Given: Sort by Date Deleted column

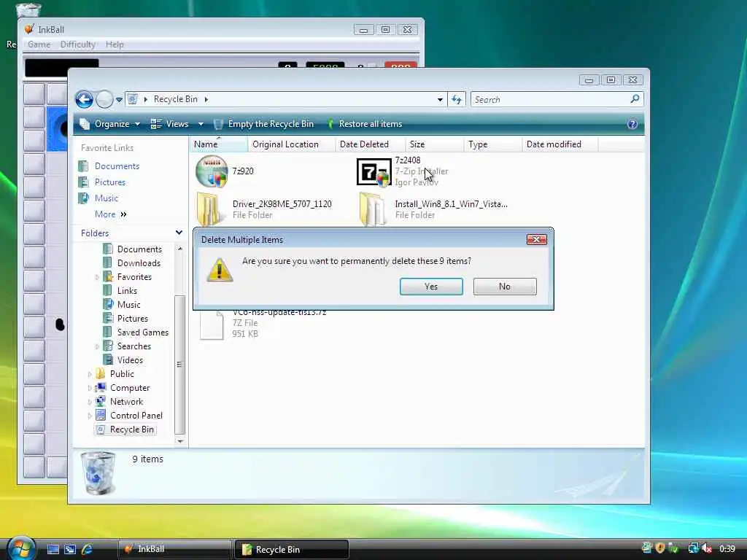Looking at the screenshot, I should 370,144.
